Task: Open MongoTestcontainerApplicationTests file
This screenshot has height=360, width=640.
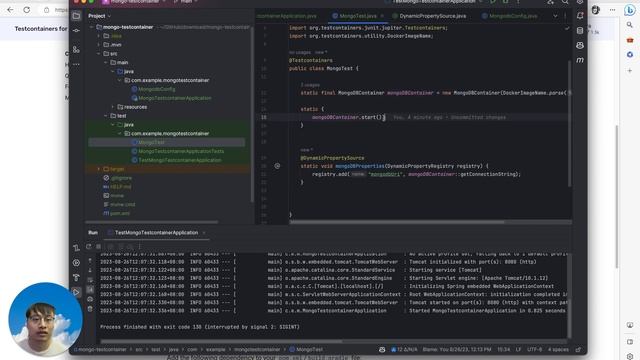Action: (x=178, y=151)
